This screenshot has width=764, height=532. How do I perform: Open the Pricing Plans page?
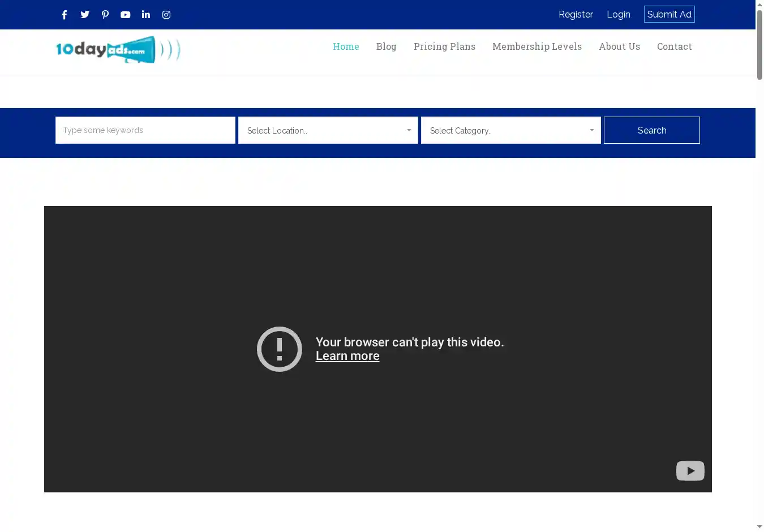(x=444, y=46)
